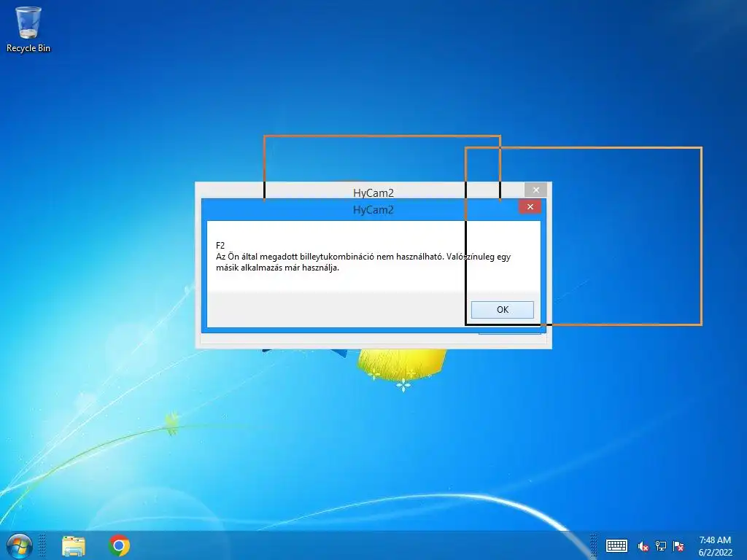Open the Windows Start menu orb
Viewport: 747px width, 560px height.
pos(19,545)
